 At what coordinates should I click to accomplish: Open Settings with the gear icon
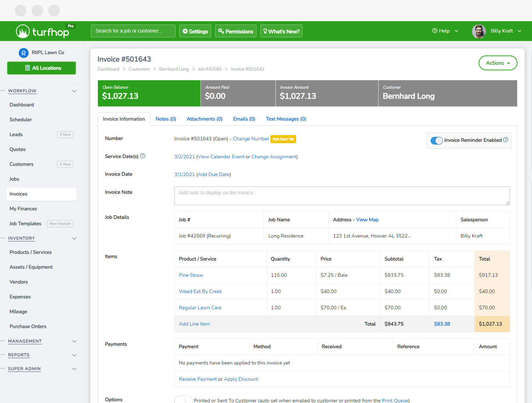tap(195, 31)
